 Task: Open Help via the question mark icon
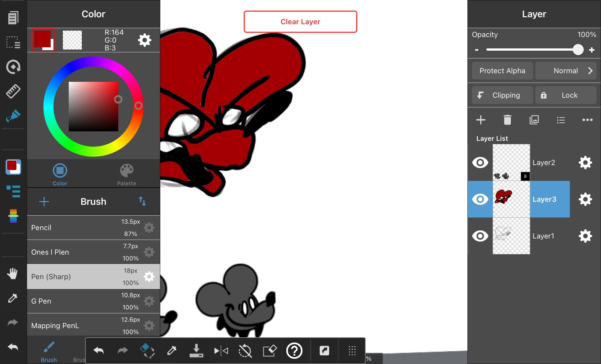[294, 351]
